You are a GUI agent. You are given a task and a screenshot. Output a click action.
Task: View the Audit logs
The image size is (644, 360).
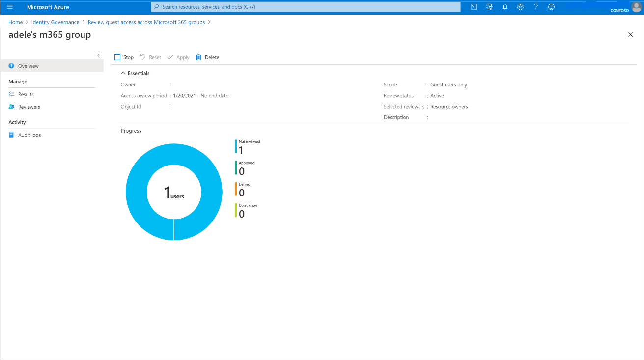(x=29, y=135)
